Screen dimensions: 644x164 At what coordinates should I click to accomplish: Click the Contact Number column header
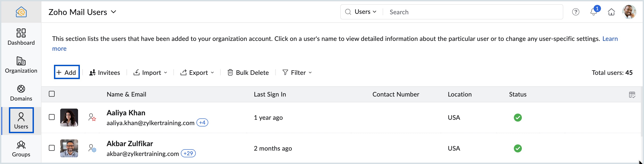coord(396,94)
